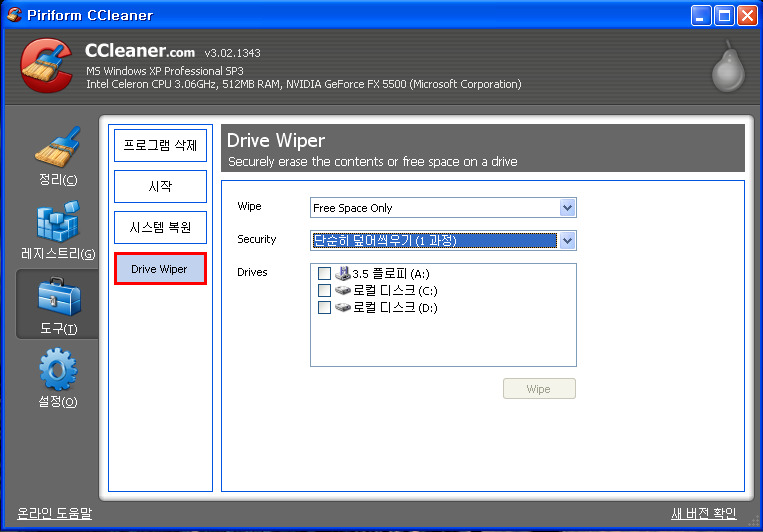Minimize the CCleaner window

[701, 16]
